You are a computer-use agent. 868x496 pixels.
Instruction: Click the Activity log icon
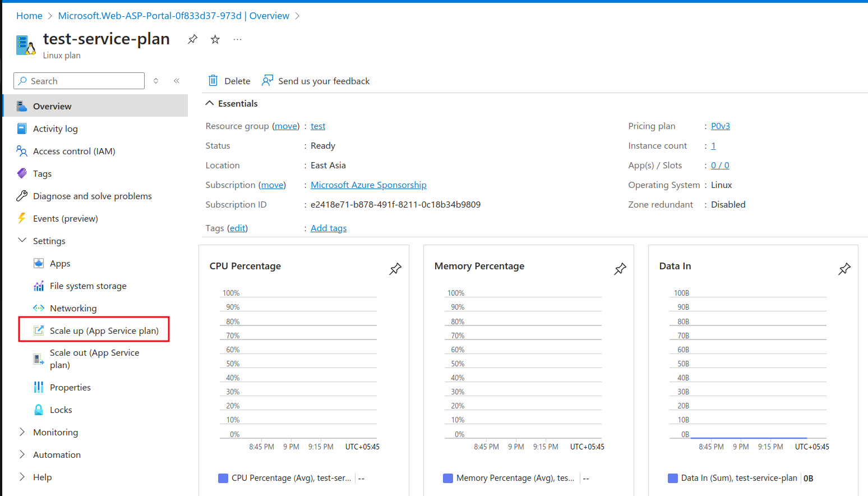tap(22, 128)
